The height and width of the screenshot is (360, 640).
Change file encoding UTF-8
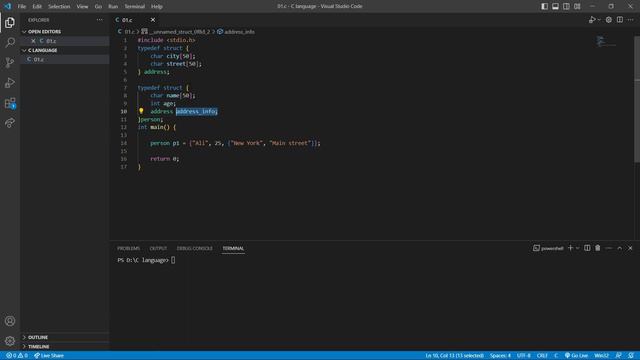tap(524, 356)
